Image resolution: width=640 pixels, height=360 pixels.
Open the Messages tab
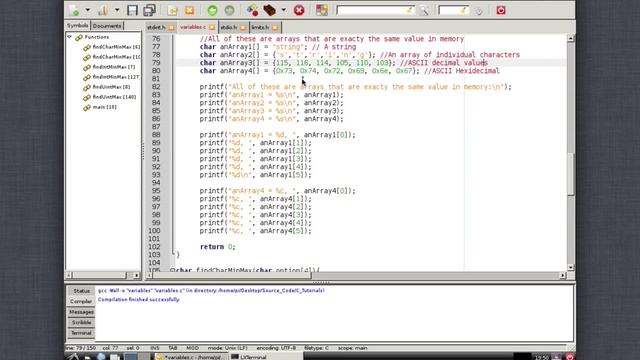(x=82, y=312)
